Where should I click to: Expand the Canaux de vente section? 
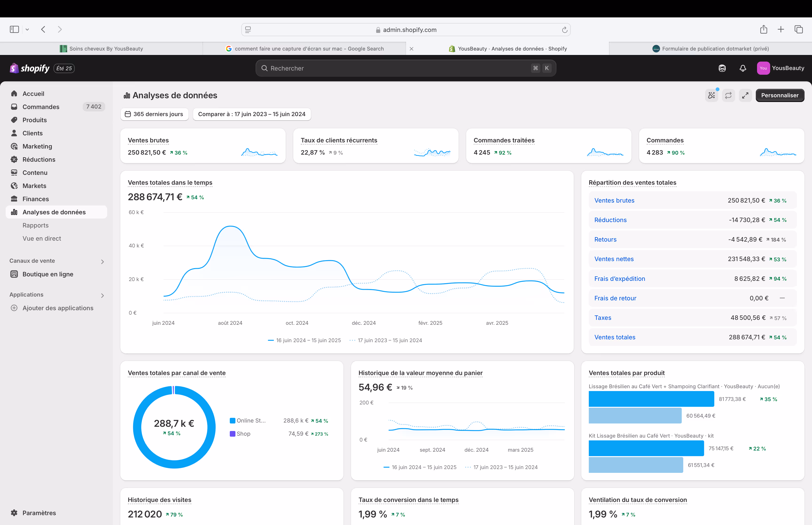102,262
